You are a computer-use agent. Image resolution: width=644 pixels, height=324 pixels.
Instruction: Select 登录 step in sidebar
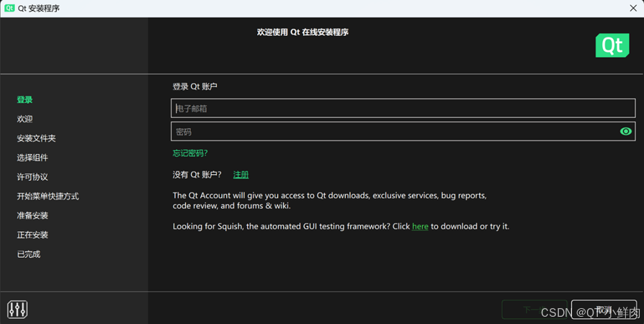coord(24,100)
